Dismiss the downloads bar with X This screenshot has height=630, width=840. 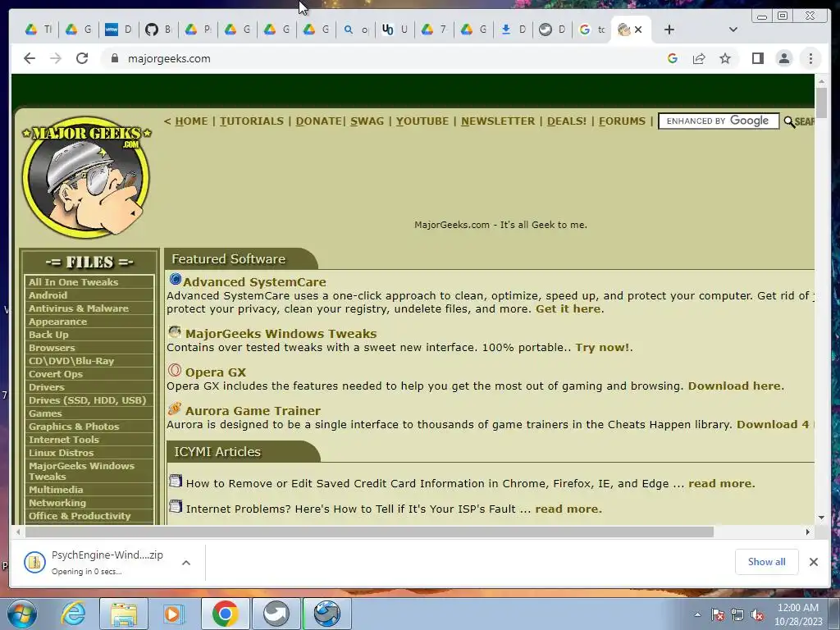point(813,562)
